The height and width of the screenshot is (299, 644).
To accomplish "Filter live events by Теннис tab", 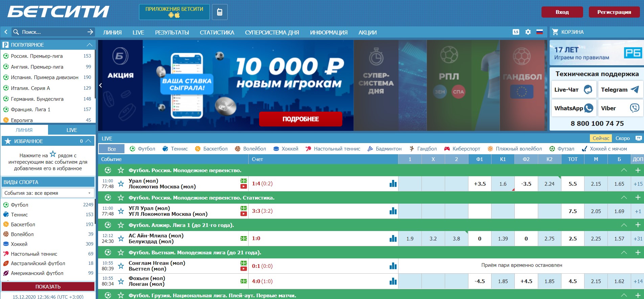I will tap(175, 148).
